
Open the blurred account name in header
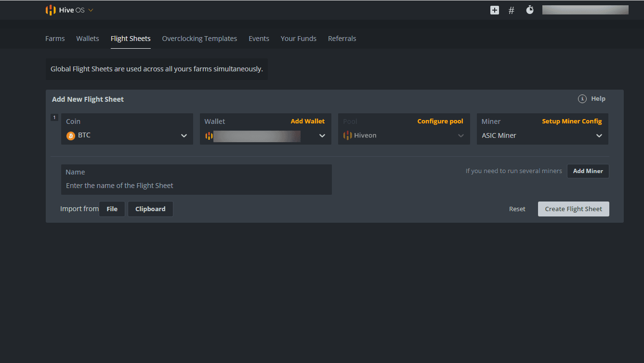(x=585, y=10)
